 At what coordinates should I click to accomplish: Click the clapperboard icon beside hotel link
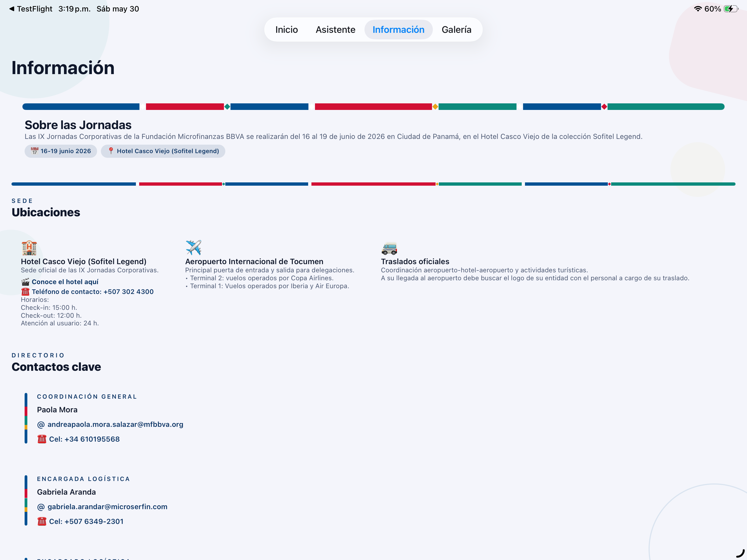pos(25,282)
